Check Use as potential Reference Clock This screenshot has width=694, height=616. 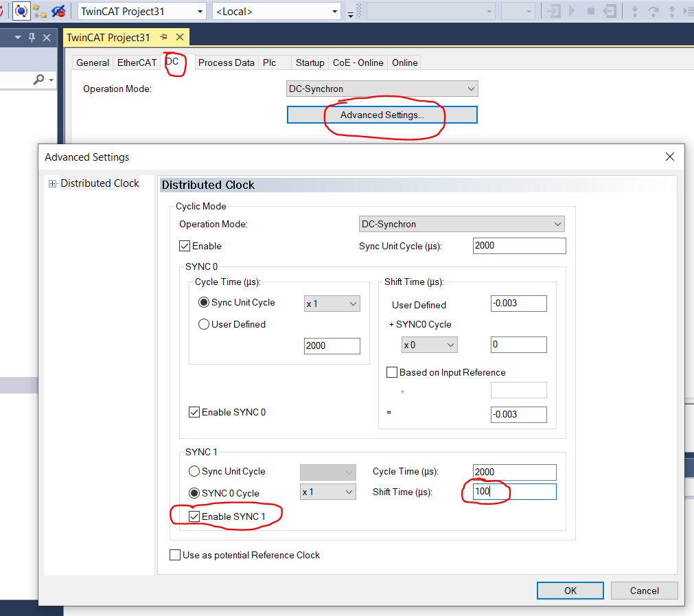point(175,555)
